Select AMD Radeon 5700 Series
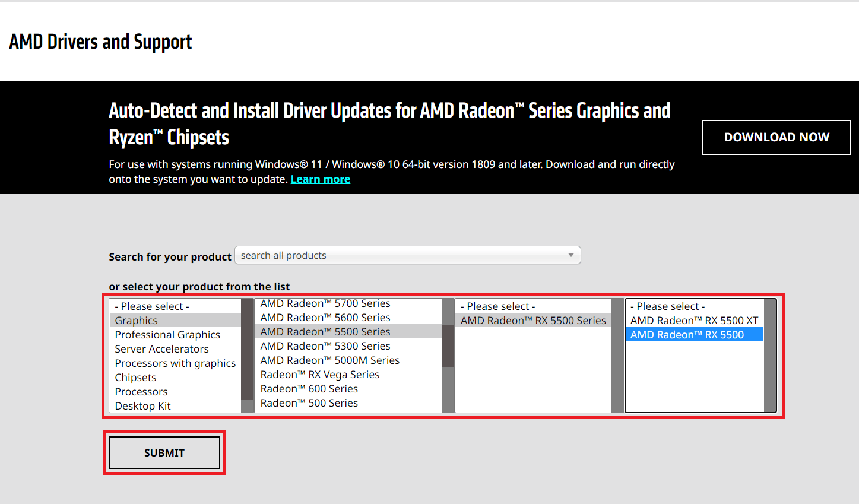The width and height of the screenshot is (859, 504). point(348,303)
